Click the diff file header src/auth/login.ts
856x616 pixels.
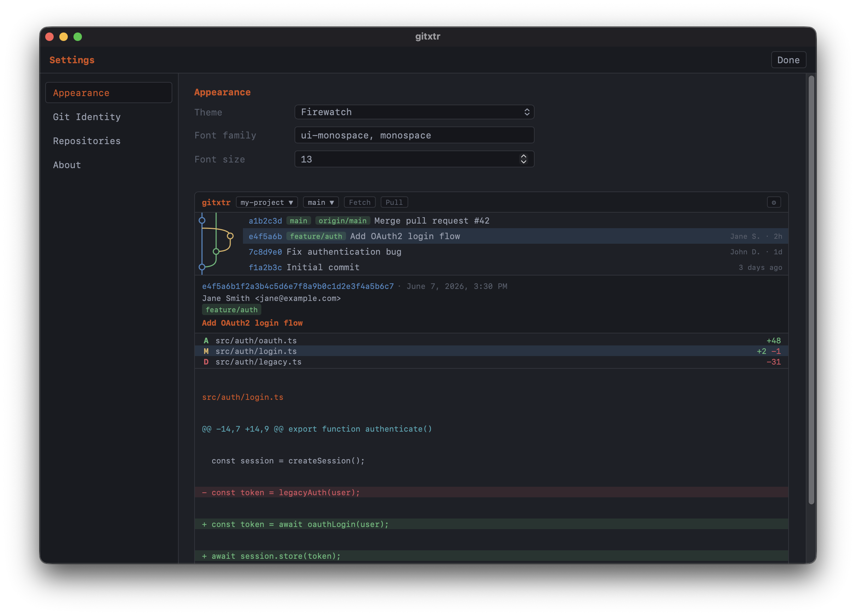tap(243, 397)
